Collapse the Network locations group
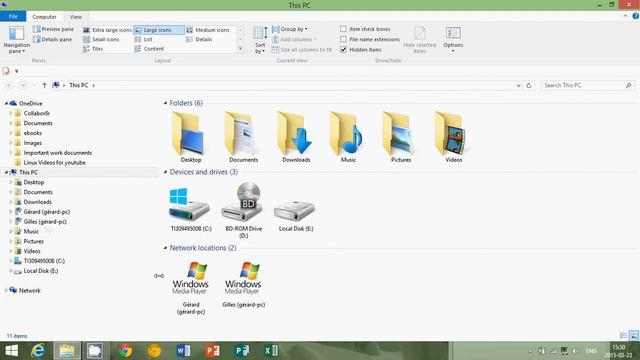Viewport: 640px width, 360px height. pos(165,248)
